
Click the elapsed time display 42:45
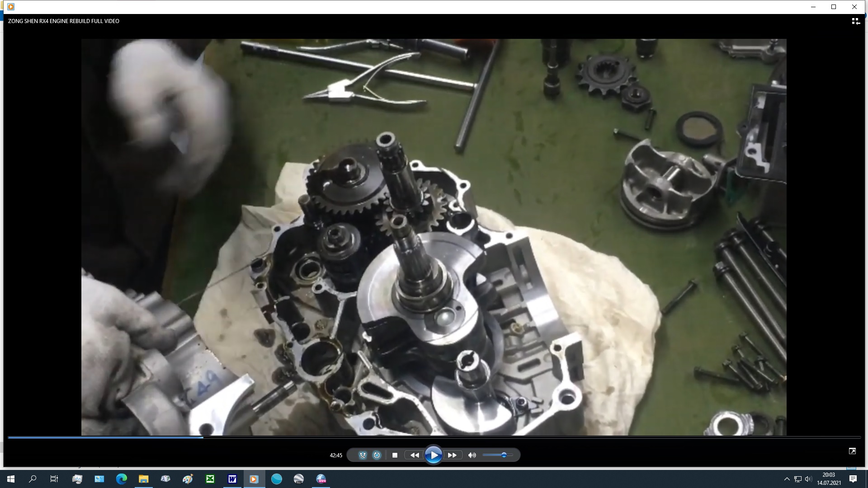pos(336,455)
